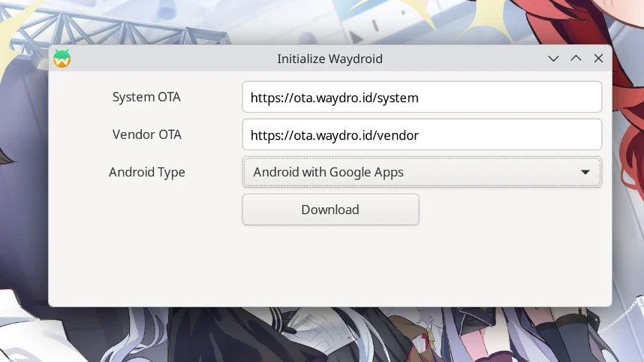Click the Vendor OTA label
Image resolution: width=644 pixels, height=362 pixels.
coord(146,134)
